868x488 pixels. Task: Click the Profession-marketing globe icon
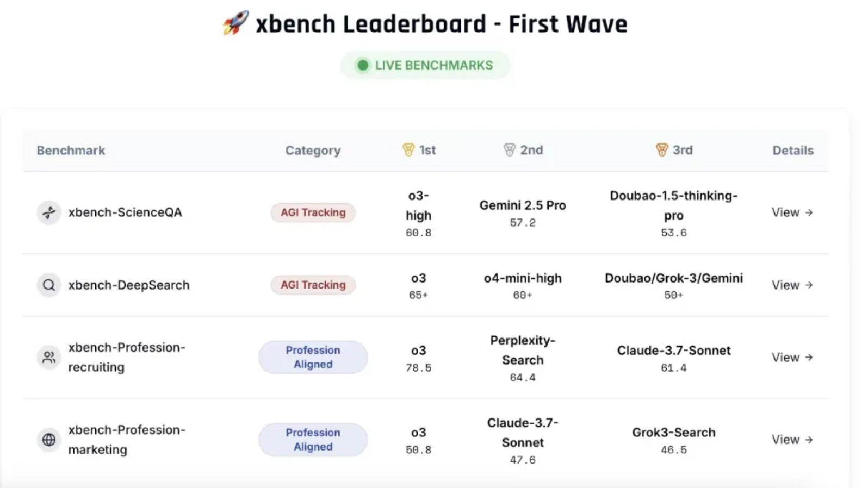tap(49, 439)
